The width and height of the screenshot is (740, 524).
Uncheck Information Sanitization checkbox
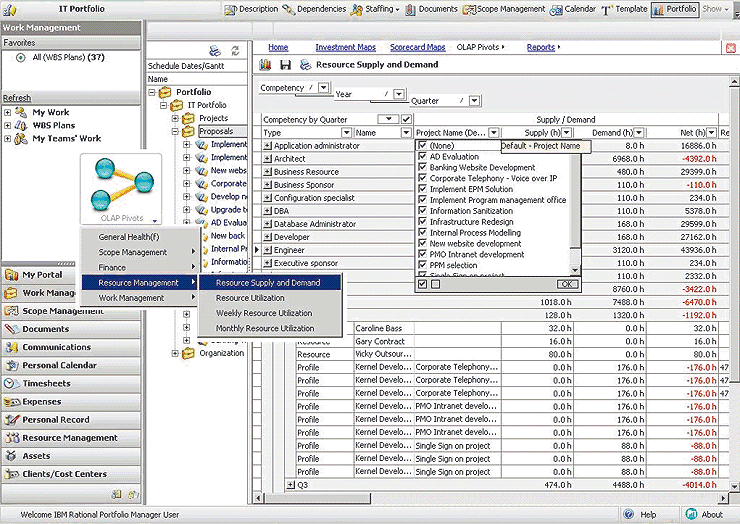(422, 211)
